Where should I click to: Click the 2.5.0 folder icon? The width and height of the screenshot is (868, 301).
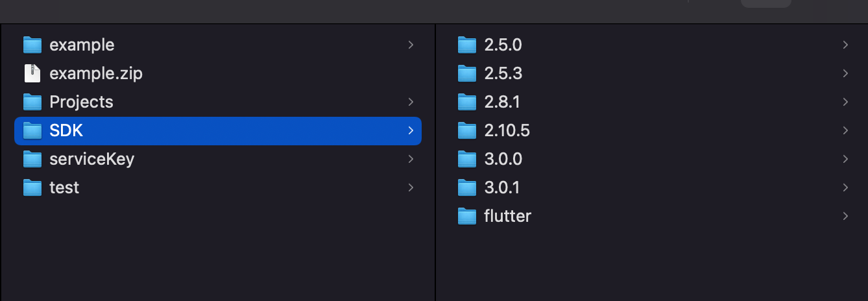click(x=466, y=45)
